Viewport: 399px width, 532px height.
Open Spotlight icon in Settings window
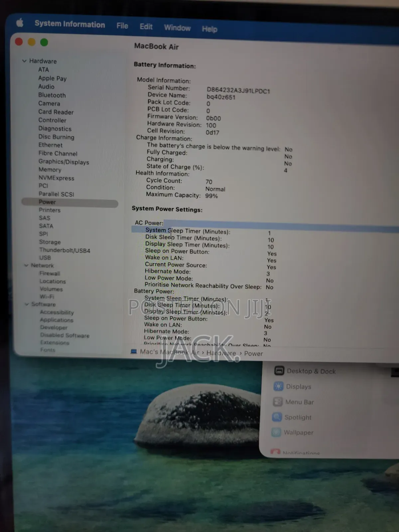[277, 417]
